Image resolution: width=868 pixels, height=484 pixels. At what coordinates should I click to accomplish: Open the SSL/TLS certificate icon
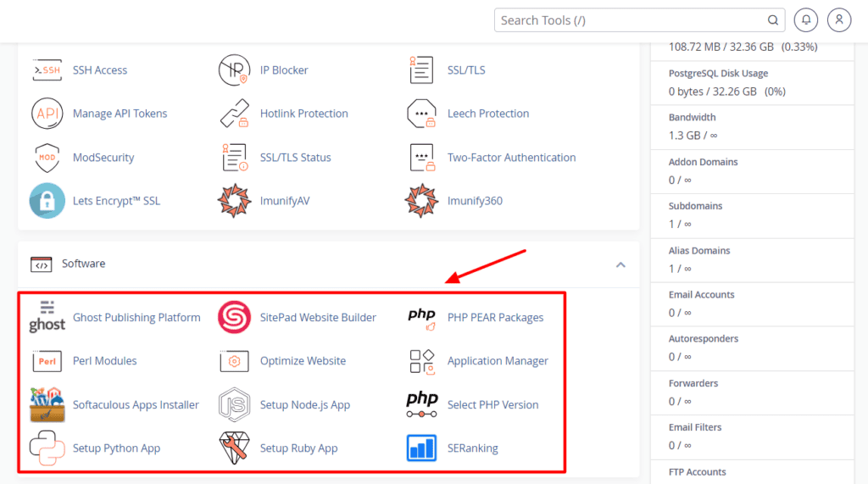coord(421,70)
